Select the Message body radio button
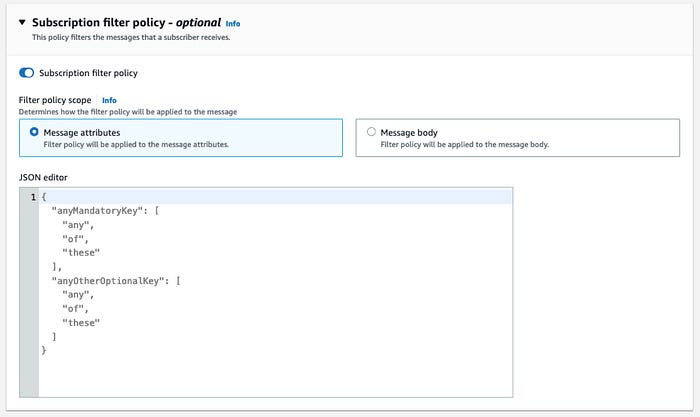Viewport: 700px width, 417px height. [x=371, y=132]
